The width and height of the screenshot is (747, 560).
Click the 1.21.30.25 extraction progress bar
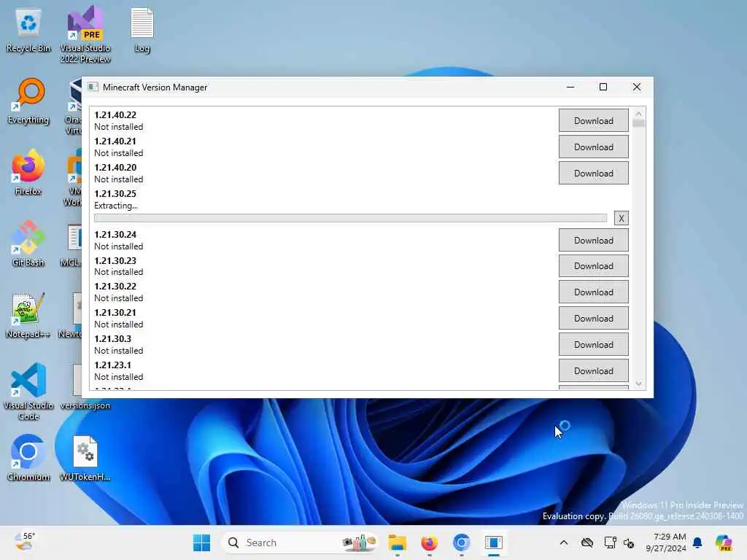[350, 218]
